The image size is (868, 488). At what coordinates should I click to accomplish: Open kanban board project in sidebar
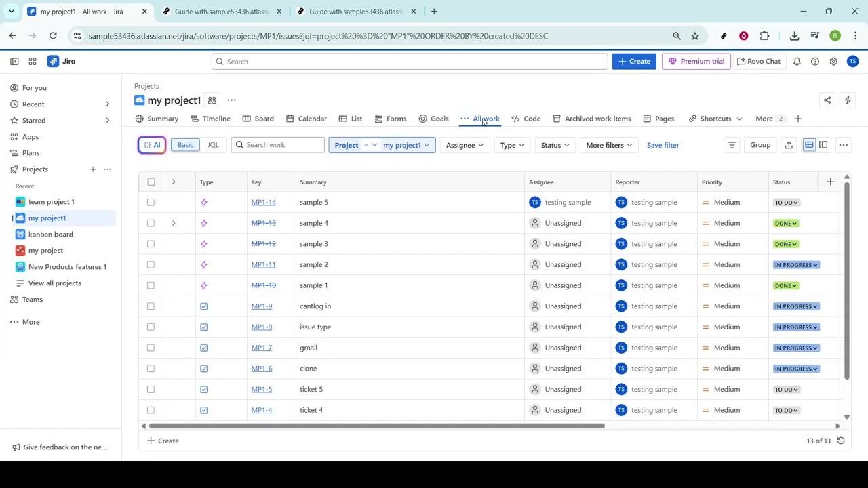click(x=51, y=235)
